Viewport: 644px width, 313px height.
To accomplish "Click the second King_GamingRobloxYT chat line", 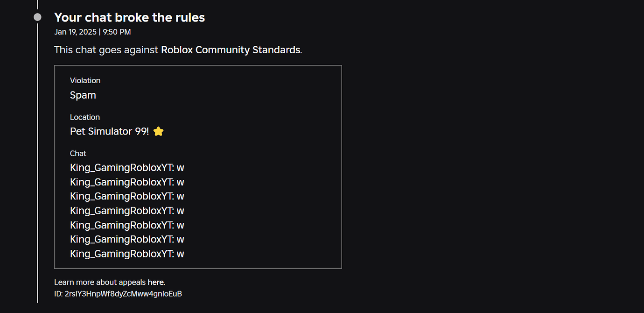I will [127, 182].
